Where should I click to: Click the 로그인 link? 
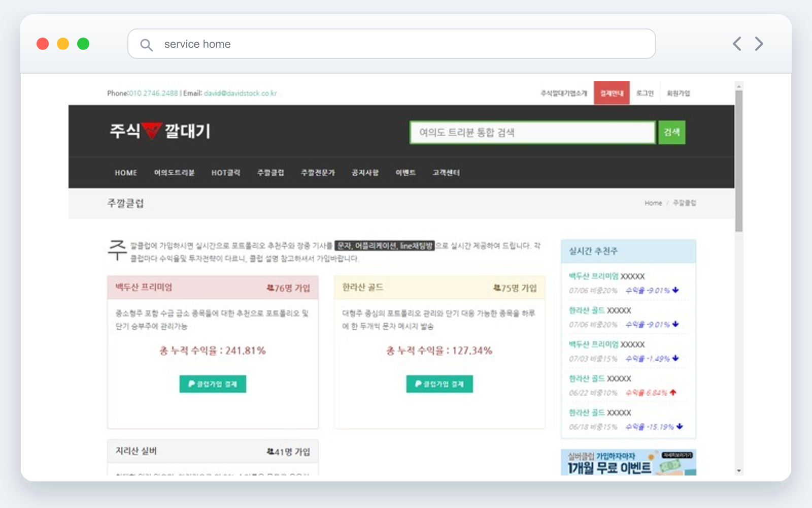[645, 93]
